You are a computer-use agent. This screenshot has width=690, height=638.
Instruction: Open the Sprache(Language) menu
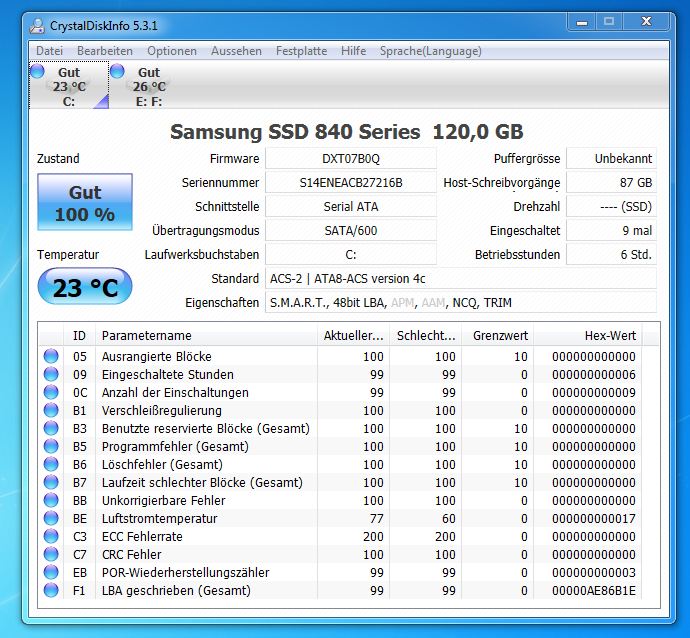coord(431,51)
